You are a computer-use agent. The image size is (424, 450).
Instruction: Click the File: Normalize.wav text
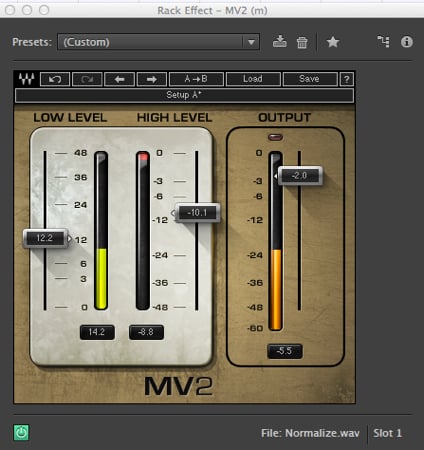[x=310, y=433]
